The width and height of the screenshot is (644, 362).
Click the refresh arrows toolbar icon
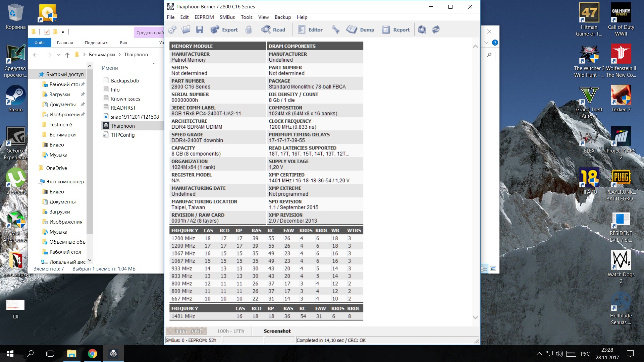436,30
